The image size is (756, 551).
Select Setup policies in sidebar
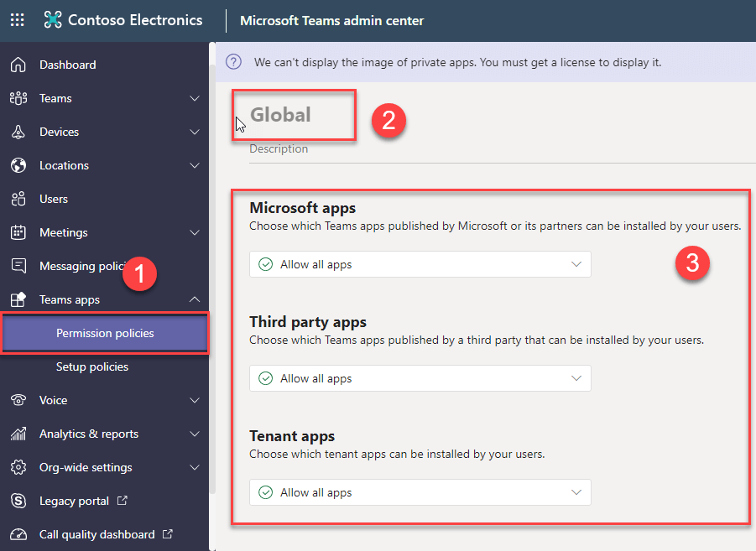[x=92, y=366]
